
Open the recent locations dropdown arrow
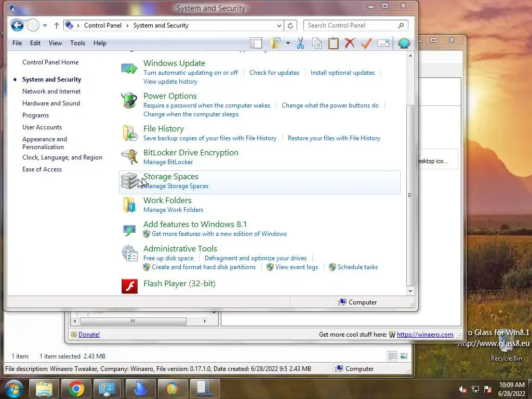point(45,25)
